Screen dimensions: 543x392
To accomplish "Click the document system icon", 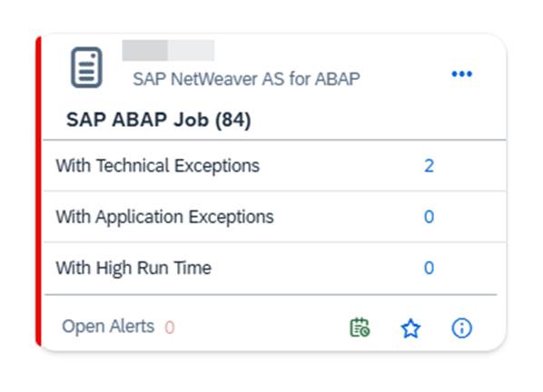I will click(x=86, y=67).
